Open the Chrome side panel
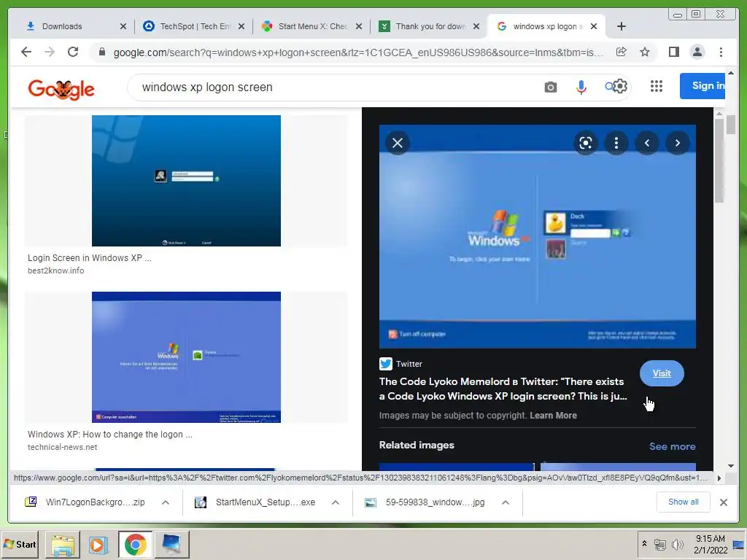 coord(673,52)
